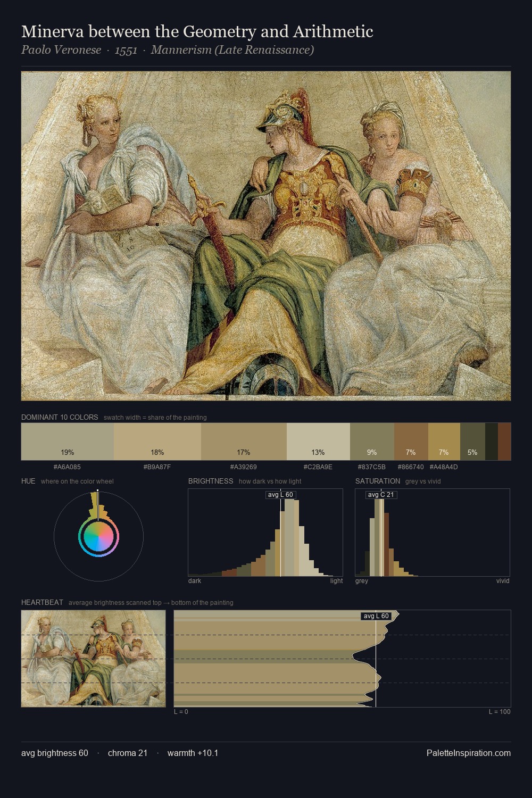The width and height of the screenshot is (532, 798).
Task: Click the 'light' axis label under Brightness
Action: [x=337, y=581]
